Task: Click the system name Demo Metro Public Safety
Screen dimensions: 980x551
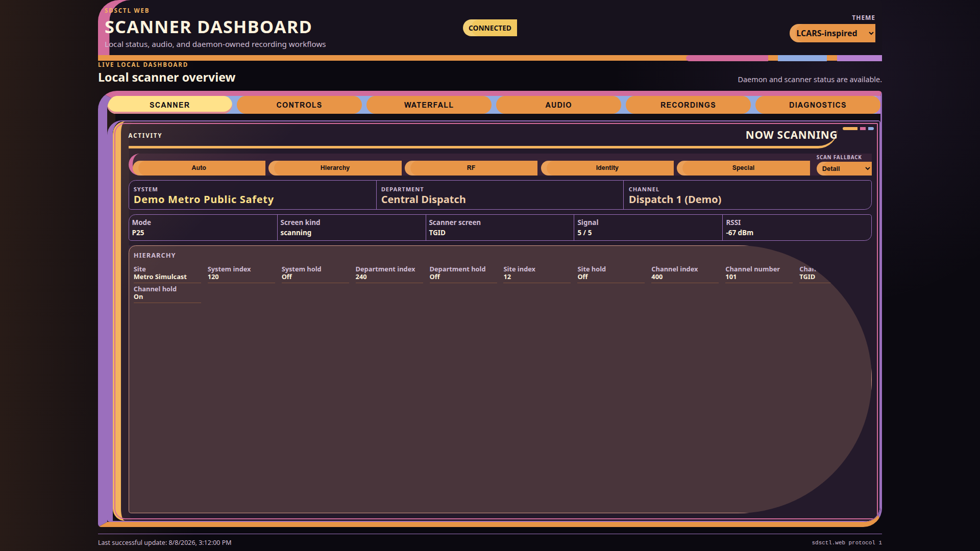Action: point(204,199)
